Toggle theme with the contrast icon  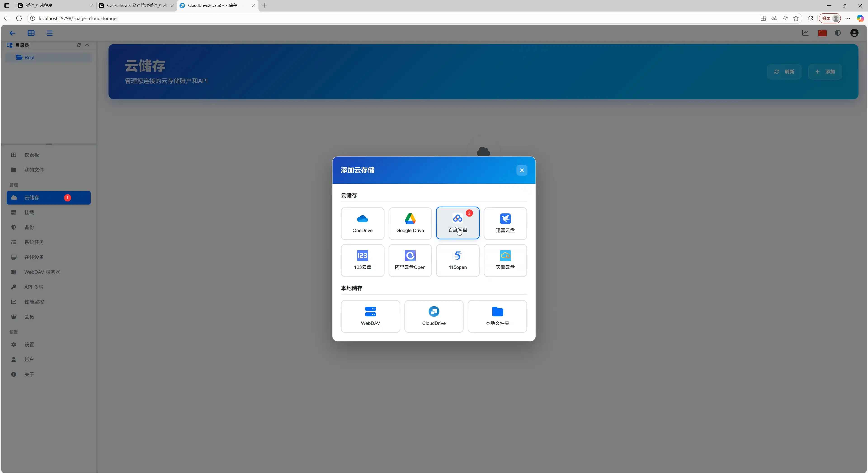point(838,33)
